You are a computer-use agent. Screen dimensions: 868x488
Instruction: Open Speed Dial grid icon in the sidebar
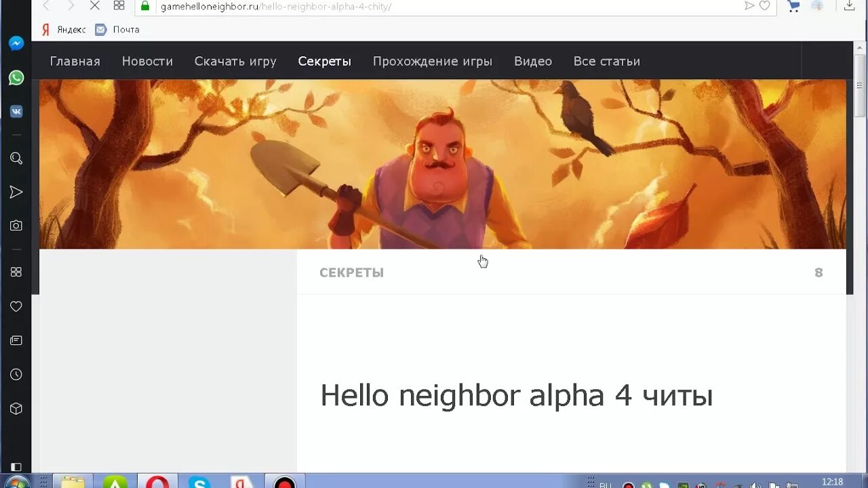tap(16, 272)
